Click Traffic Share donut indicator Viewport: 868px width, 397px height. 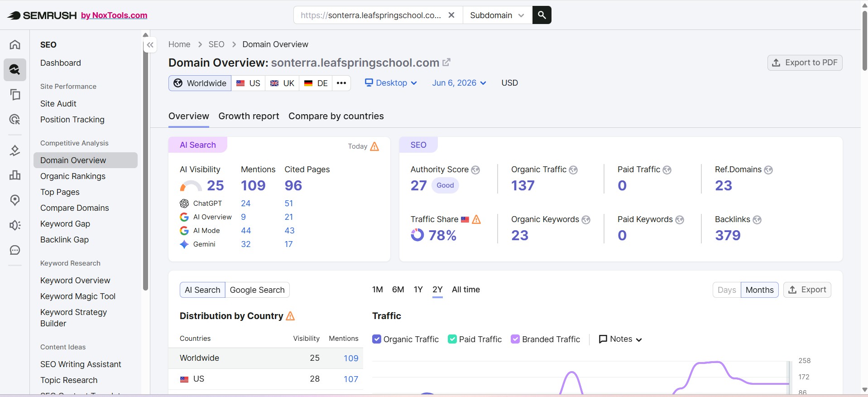point(417,235)
